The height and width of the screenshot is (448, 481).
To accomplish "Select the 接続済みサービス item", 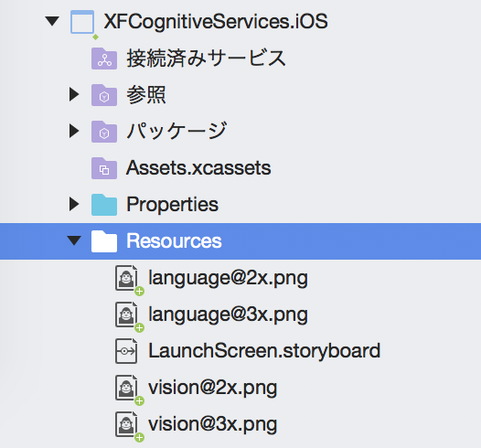I will click(206, 59).
